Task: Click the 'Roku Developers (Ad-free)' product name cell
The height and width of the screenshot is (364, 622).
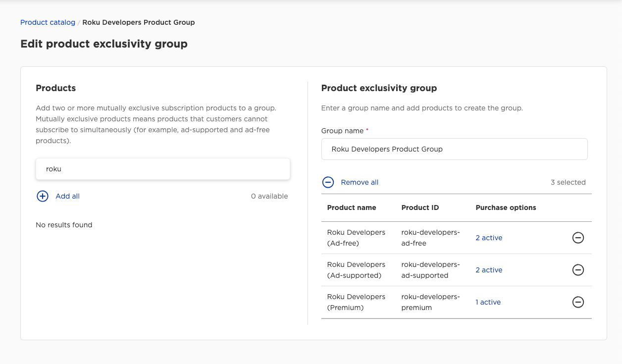Action: [356, 238]
